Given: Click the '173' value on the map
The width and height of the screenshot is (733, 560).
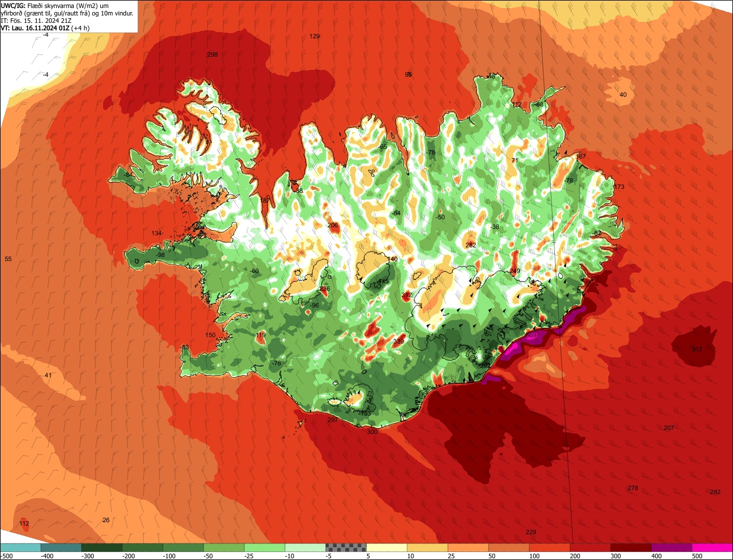Looking at the screenshot, I should (619, 187).
